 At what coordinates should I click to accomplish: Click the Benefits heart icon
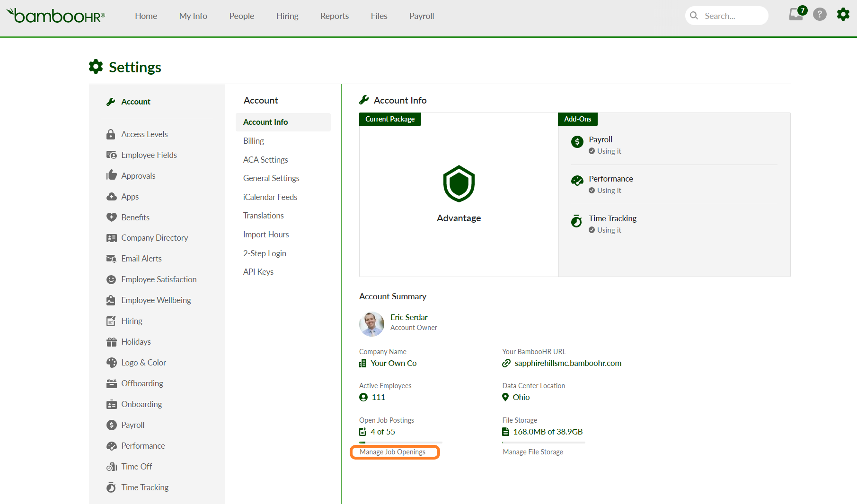click(x=111, y=217)
